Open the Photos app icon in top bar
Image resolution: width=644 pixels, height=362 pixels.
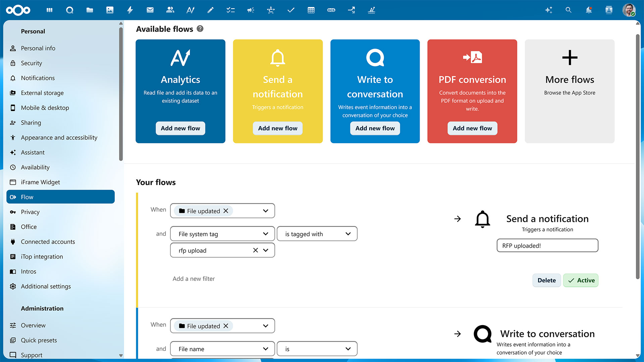click(x=110, y=10)
